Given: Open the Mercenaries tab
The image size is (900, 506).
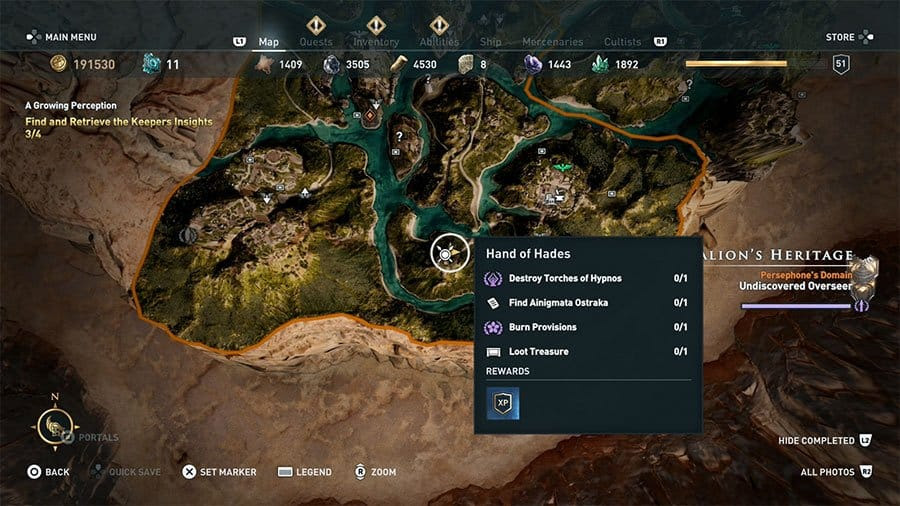Looking at the screenshot, I should (x=553, y=42).
